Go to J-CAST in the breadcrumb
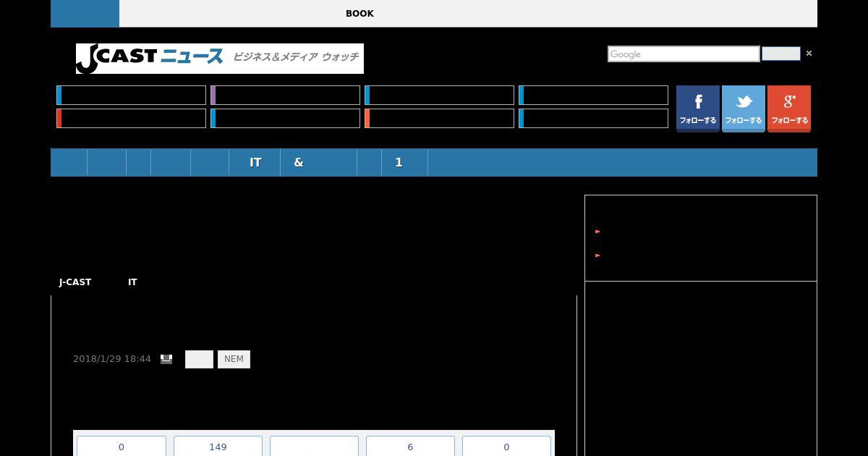The width and height of the screenshot is (868, 456). (75, 282)
